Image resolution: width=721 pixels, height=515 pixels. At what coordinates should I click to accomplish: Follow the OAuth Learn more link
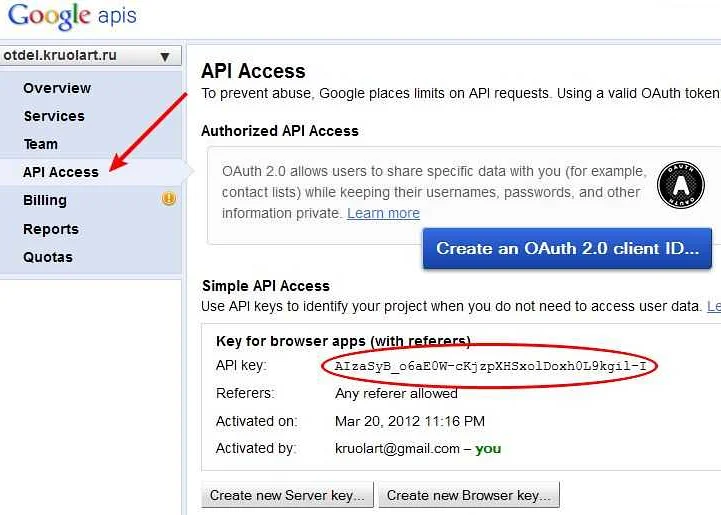click(383, 213)
